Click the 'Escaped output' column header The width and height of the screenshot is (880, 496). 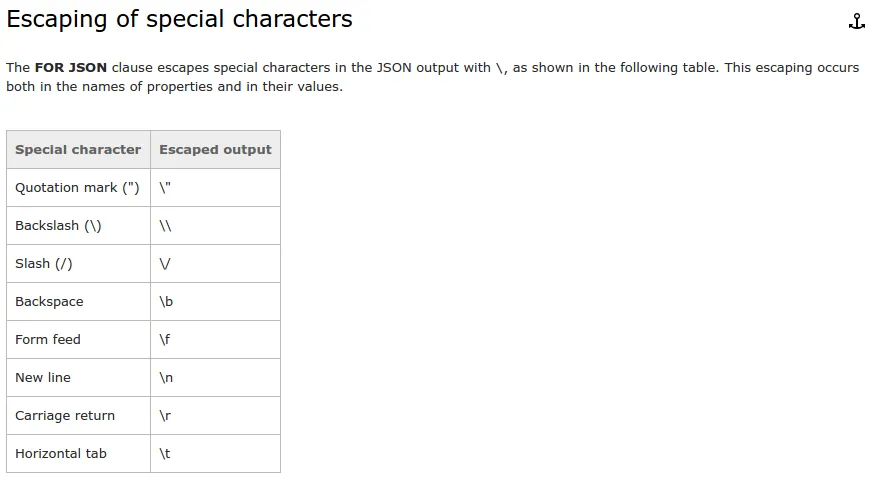[215, 150]
